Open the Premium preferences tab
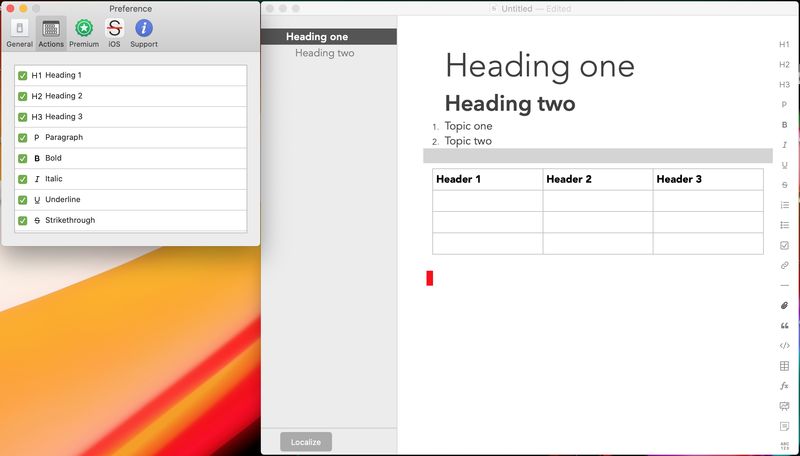Screen dimensions: 800x456 point(84,33)
